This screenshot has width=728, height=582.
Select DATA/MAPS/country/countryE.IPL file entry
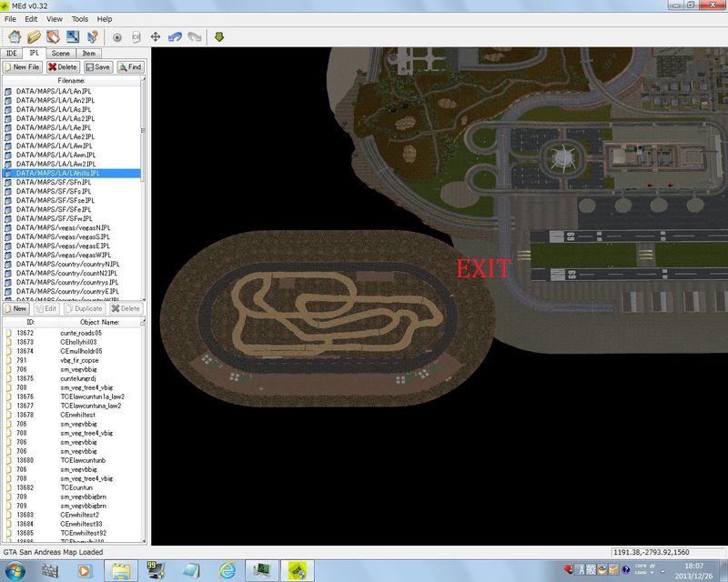[72, 292]
